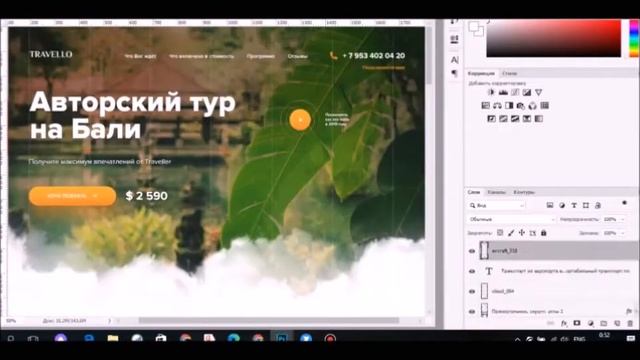
Task: Toggle prevent artboard auto-nesting lock
Action: pyautogui.click(x=533, y=233)
